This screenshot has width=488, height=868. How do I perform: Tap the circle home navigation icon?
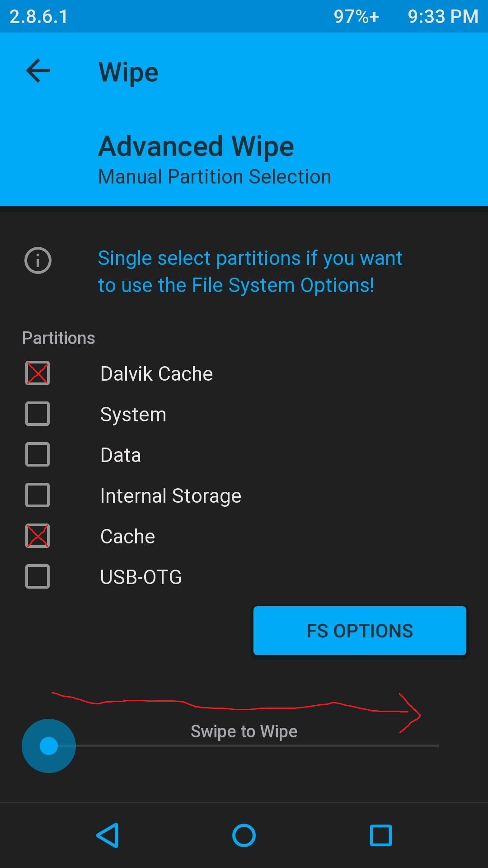point(244,835)
